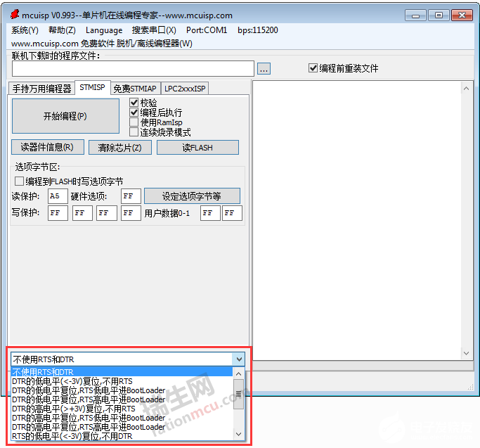The height and width of the screenshot is (448, 480).
Task: Click the second 写保护 FF field
Action: point(82,213)
